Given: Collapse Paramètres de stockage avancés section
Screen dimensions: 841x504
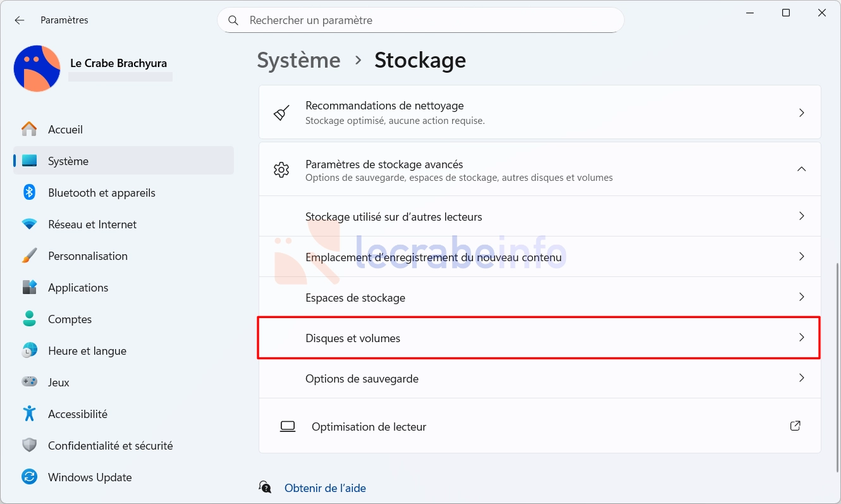Looking at the screenshot, I should 801,169.
